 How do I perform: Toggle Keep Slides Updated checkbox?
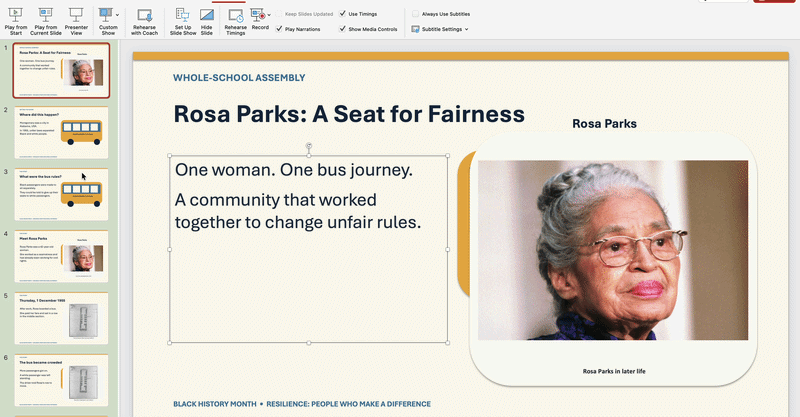tap(279, 14)
